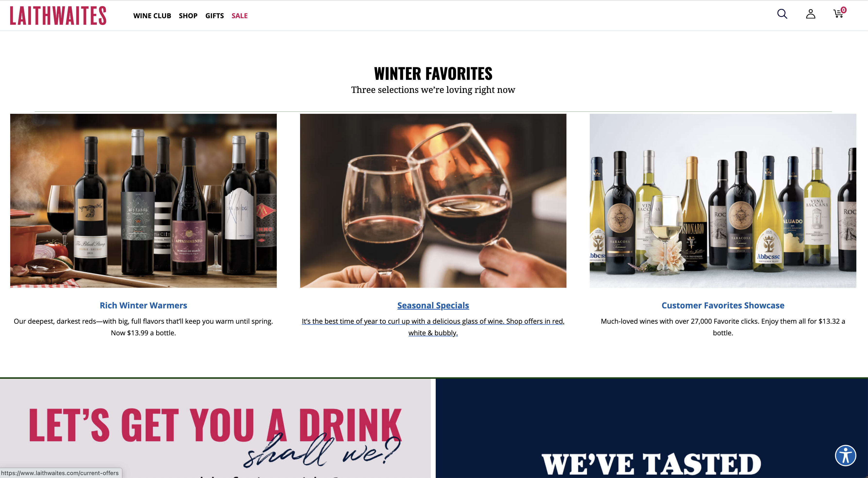The height and width of the screenshot is (478, 868).
Task: Open the Seasonal Specials description text link
Action: (x=433, y=327)
